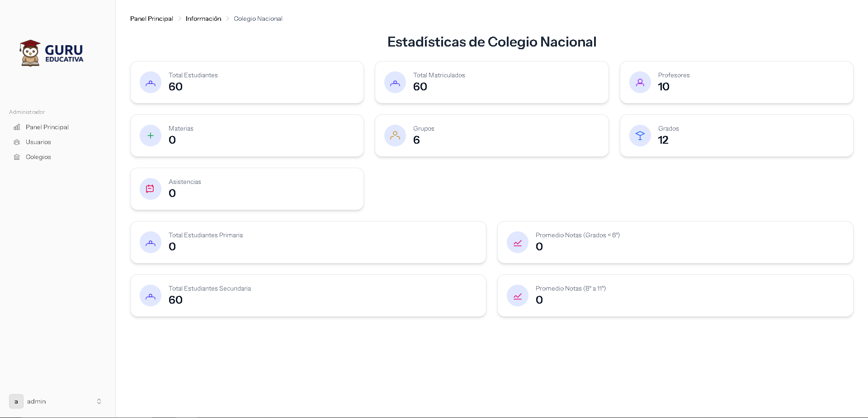Click the chart icon on Promedio Notas (6° a 11°)
Image resolution: width=868 pixels, height=418 pixels.
[x=518, y=295]
